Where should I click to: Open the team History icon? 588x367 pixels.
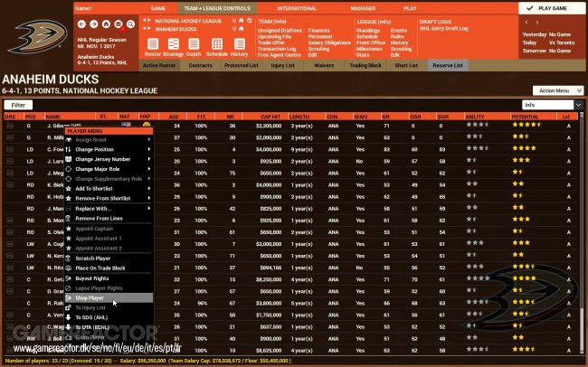point(239,44)
